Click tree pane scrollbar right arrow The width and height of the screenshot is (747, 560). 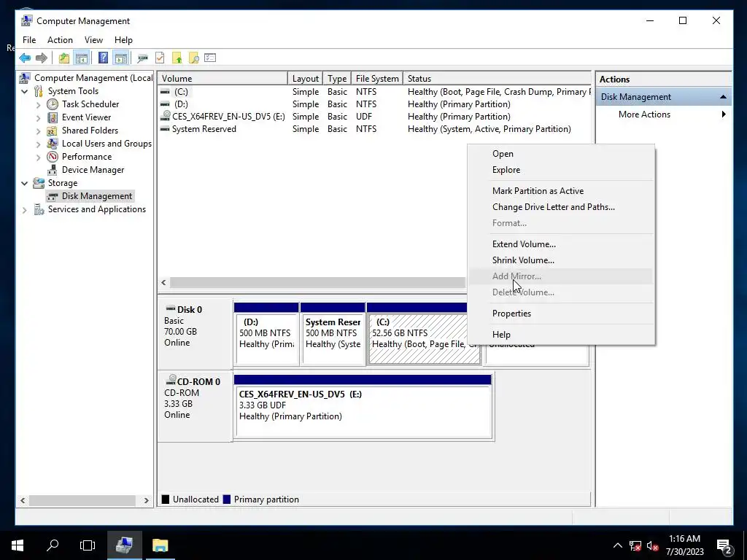pyautogui.click(x=146, y=500)
